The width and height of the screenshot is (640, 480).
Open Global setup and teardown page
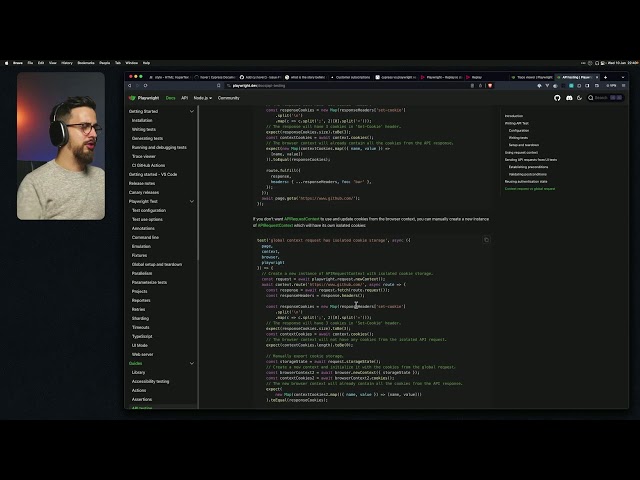pos(157,264)
